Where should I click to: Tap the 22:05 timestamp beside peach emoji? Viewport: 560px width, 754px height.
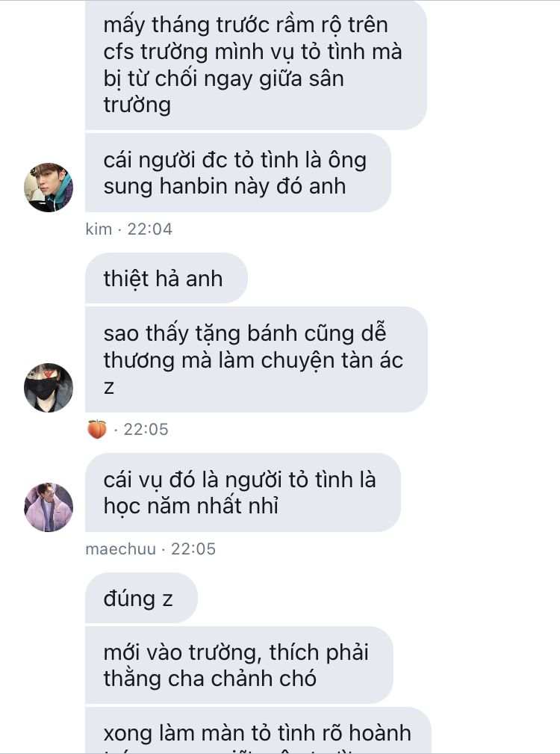146,429
